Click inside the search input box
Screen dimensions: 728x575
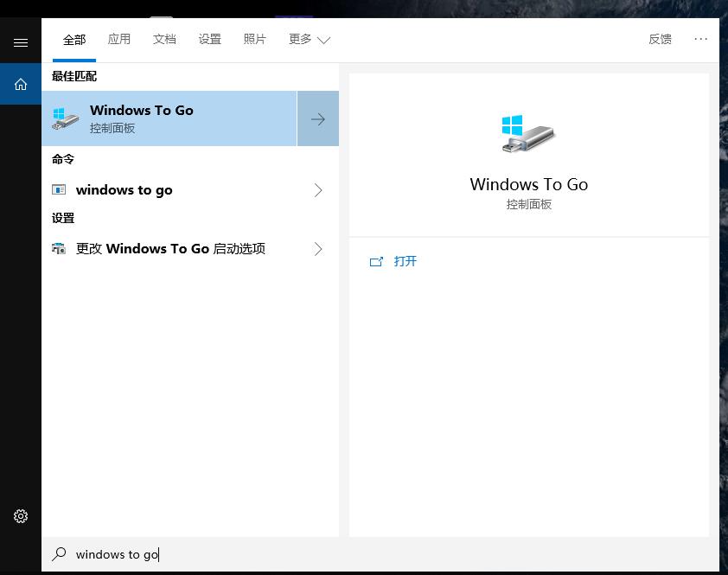[173, 554]
